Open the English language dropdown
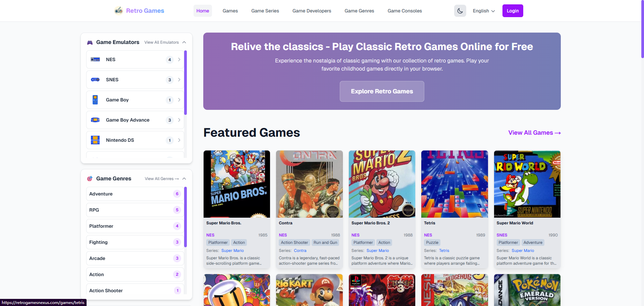644x306 pixels. (x=484, y=11)
